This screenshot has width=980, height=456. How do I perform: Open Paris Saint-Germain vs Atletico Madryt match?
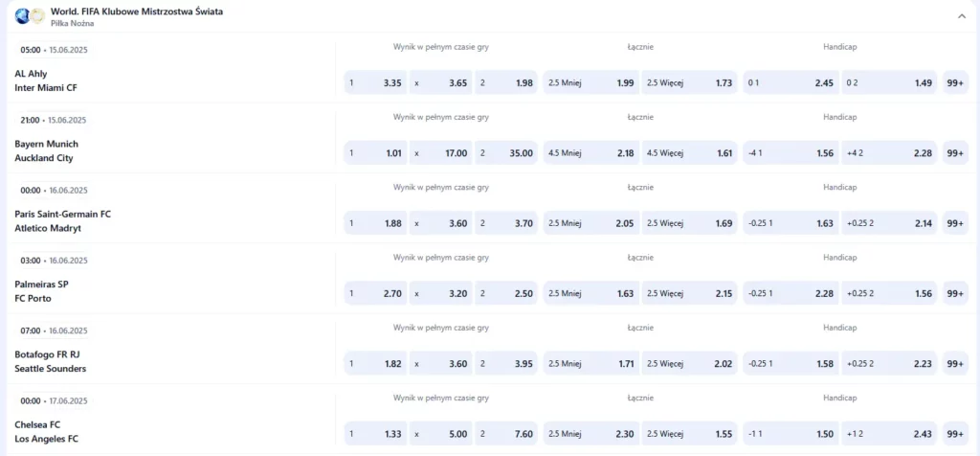[x=63, y=221]
